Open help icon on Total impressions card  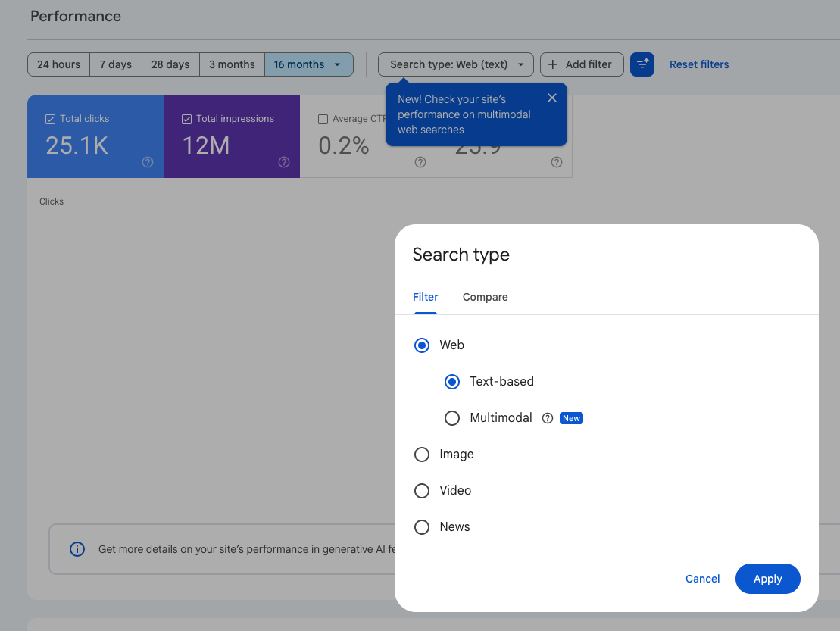tap(284, 162)
